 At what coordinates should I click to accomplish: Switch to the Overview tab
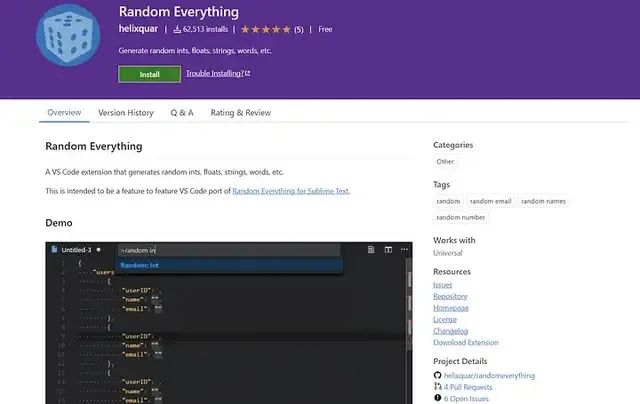click(64, 113)
